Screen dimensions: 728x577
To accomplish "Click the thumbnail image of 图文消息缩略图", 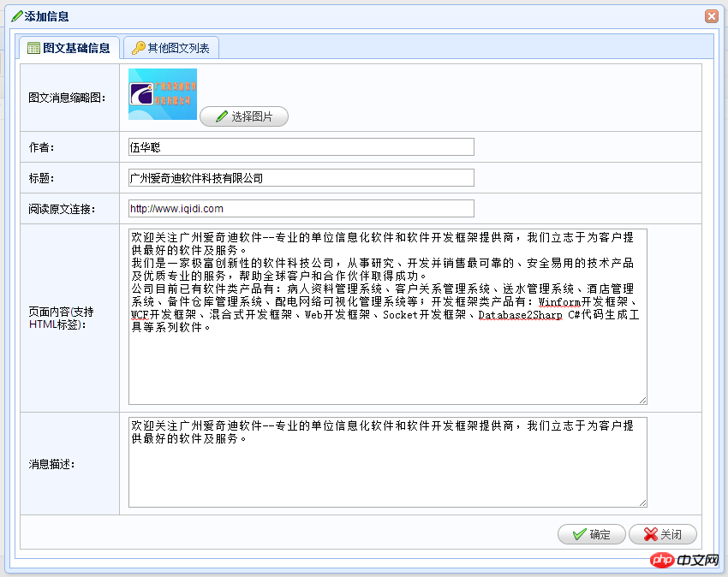I will tap(163, 94).
